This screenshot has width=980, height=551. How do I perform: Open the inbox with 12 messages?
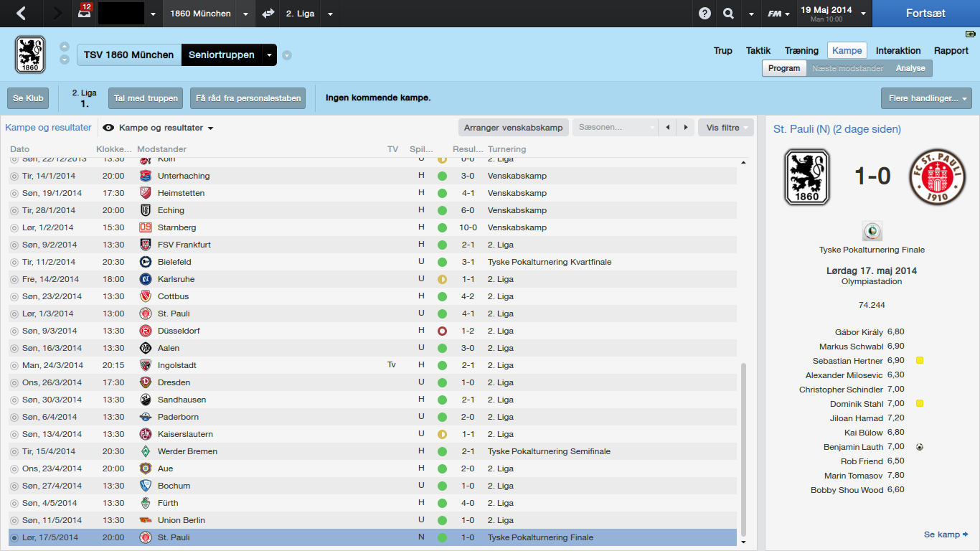coord(85,12)
